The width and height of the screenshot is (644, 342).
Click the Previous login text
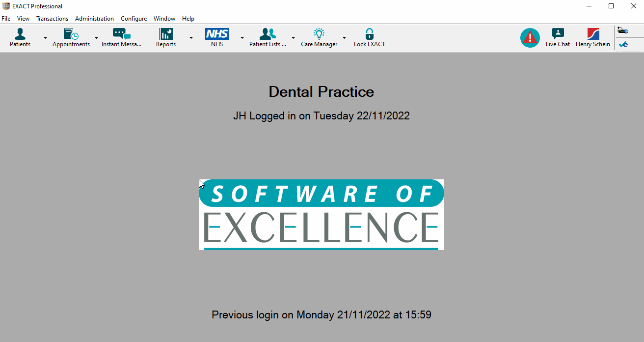coord(322,314)
